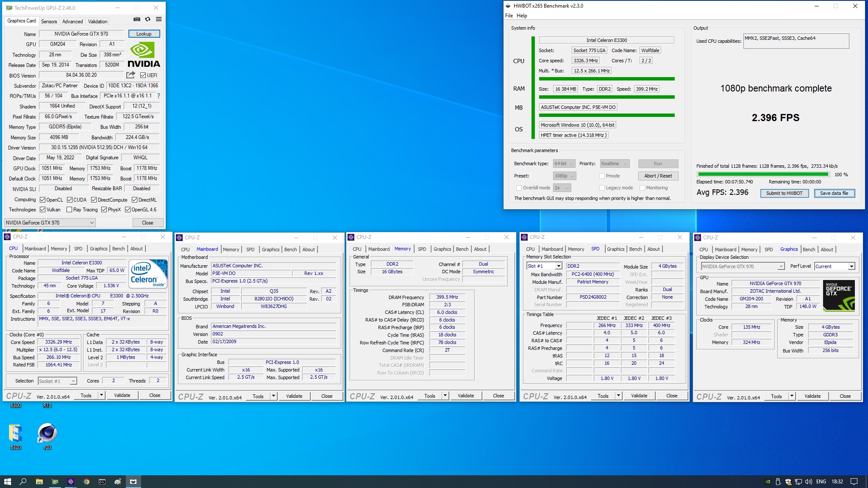Open the Overkill mode 2x dropdown
868x488 pixels.
pyautogui.click(x=562, y=188)
